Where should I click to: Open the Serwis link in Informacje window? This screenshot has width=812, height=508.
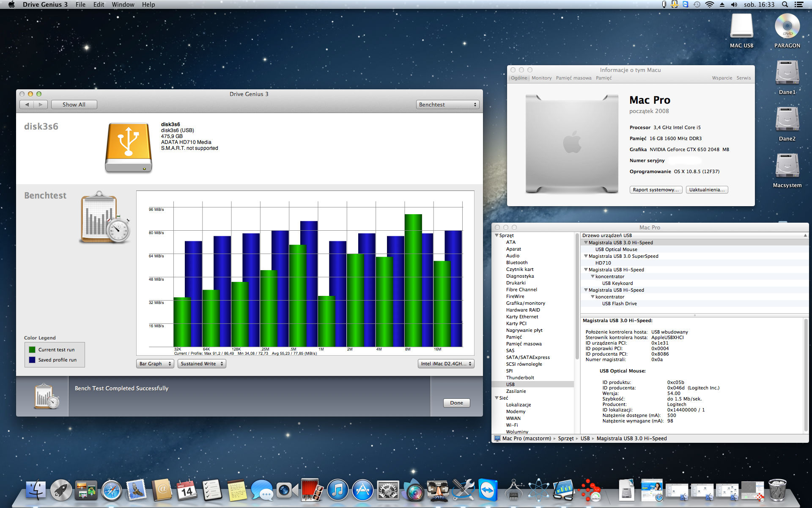(x=743, y=78)
